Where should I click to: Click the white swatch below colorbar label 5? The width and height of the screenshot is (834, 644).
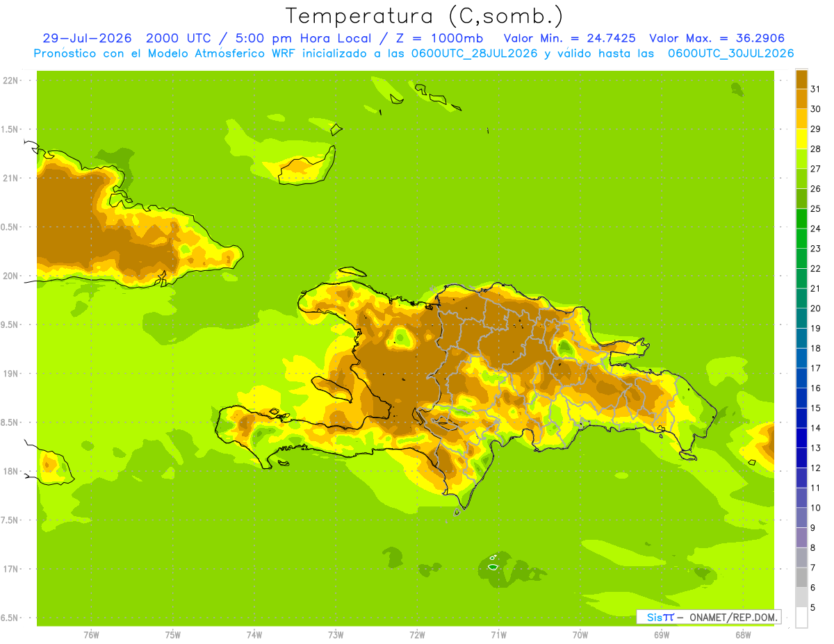point(801,617)
